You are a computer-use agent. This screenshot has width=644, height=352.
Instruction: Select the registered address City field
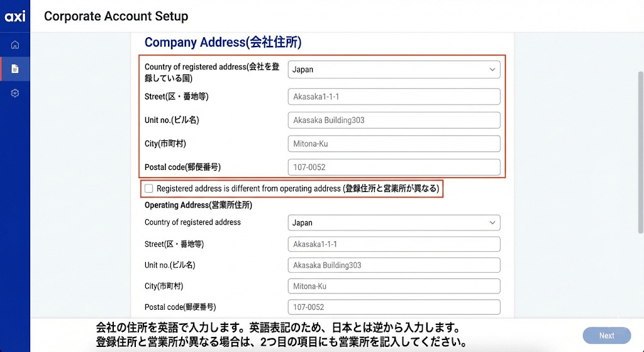tap(394, 144)
